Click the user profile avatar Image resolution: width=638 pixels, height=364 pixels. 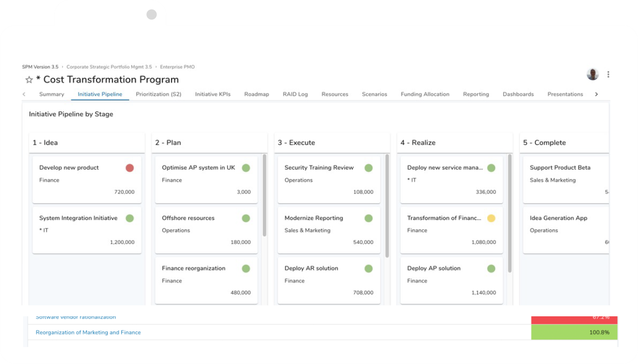coord(593,74)
